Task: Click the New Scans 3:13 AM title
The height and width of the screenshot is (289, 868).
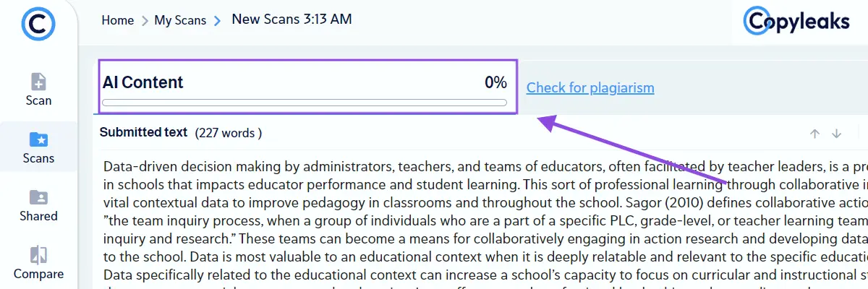Action: [x=292, y=20]
